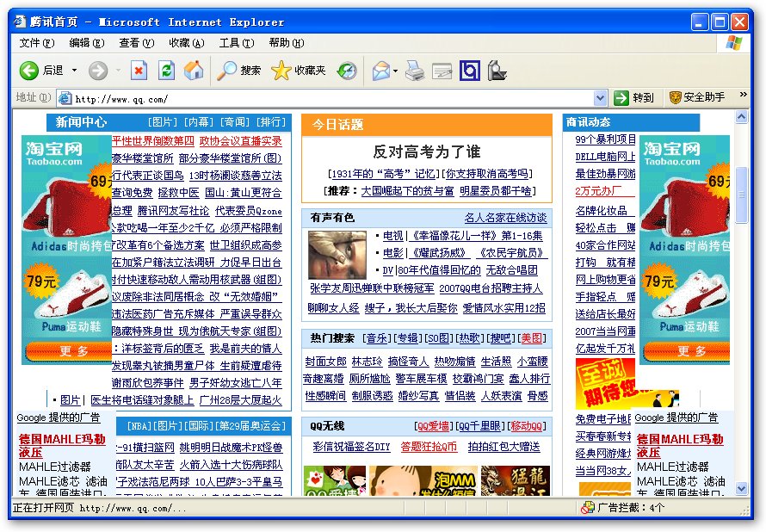The height and width of the screenshot is (532, 766).
Task: Open the 政协会议直播实录 link
Action: coord(240,141)
